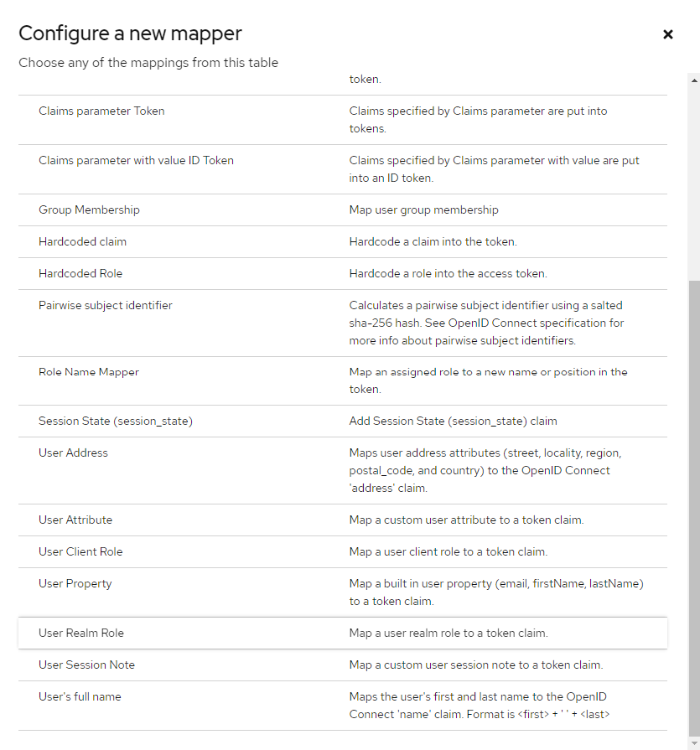Select the Claims parameter Token mapper
The height and width of the screenshot is (750, 700).
(x=101, y=111)
